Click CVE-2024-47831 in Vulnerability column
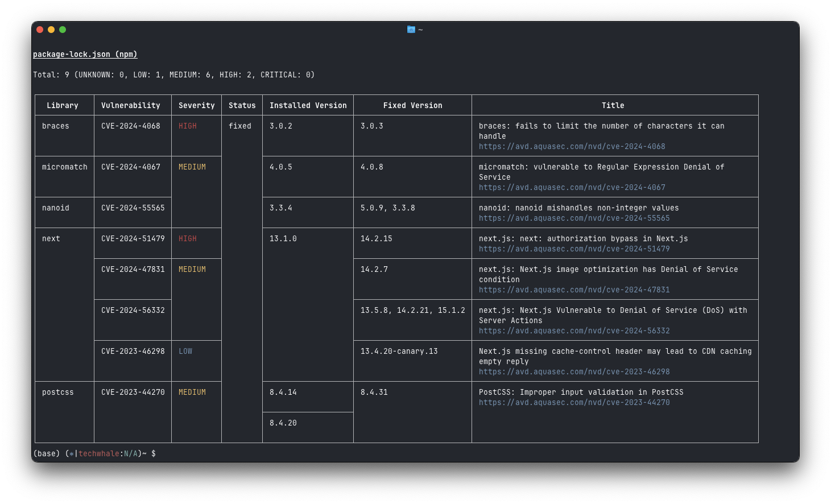831x504 pixels. coord(133,270)
